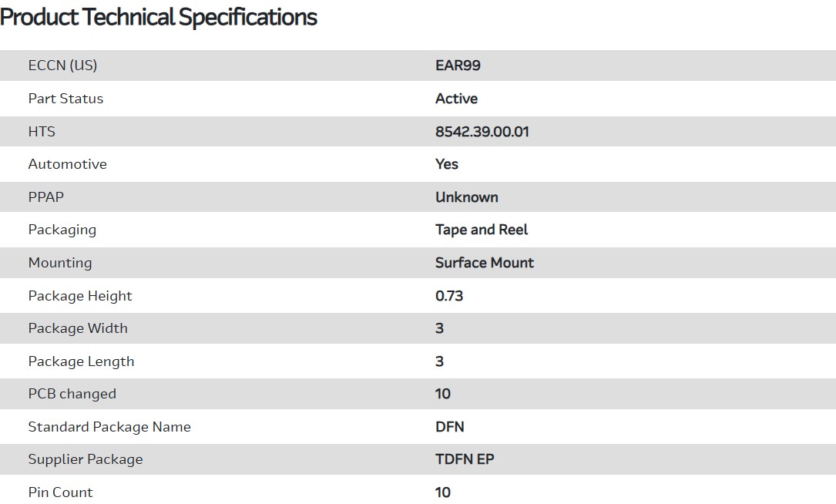Click the HTS code 8542.39.00.01
This screenshot has height=504, width=836.
482,132
